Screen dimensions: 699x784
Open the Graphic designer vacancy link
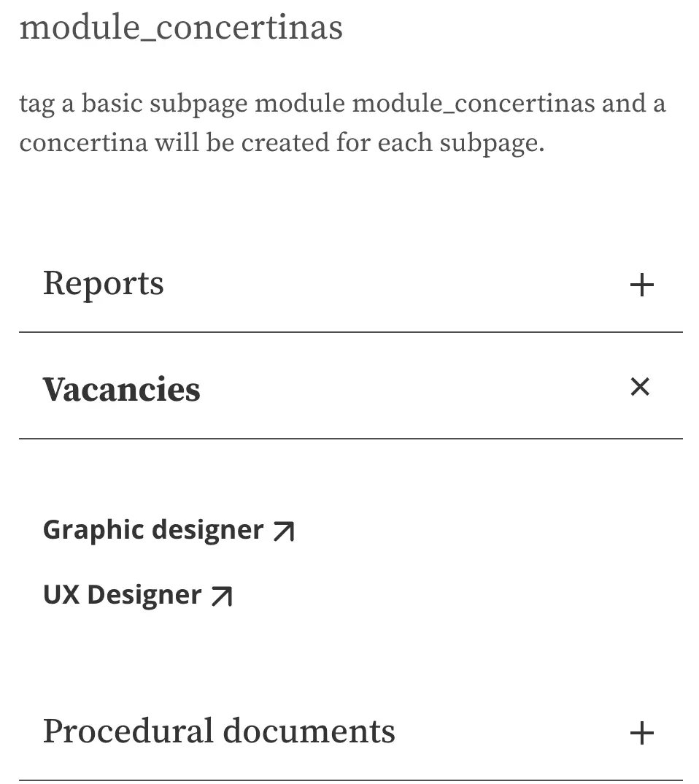tap(153, 530)
